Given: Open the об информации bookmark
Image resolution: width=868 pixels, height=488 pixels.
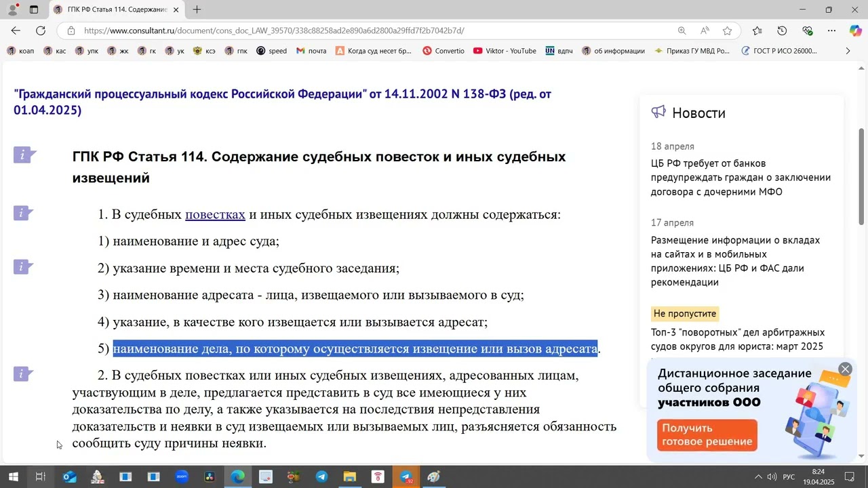Looking at the screenshot, I should tap(613, 51).
